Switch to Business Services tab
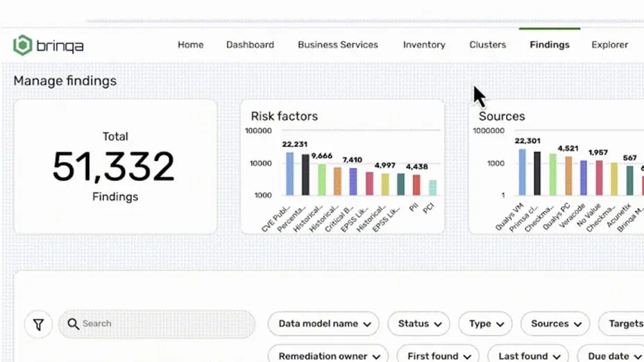Image resolution: width=644 pixels, height=362 pixels. coord(338,45)
